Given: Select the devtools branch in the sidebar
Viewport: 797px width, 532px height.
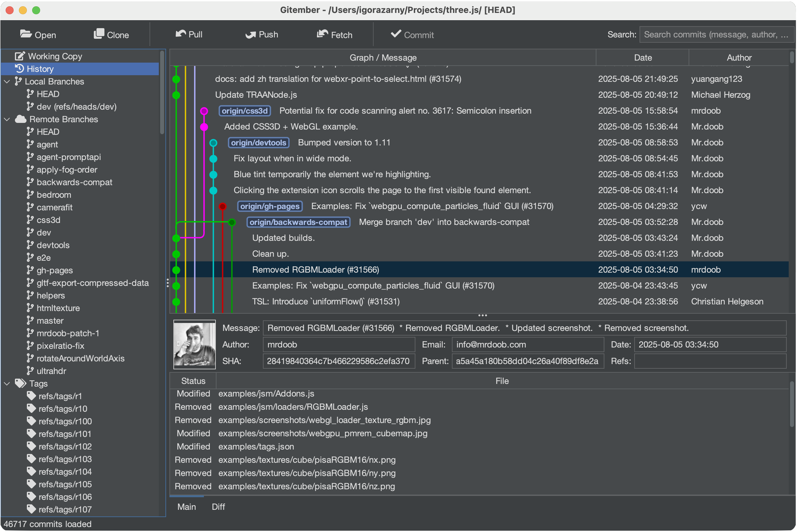Looking at the screenshot, I should point(53,245).
